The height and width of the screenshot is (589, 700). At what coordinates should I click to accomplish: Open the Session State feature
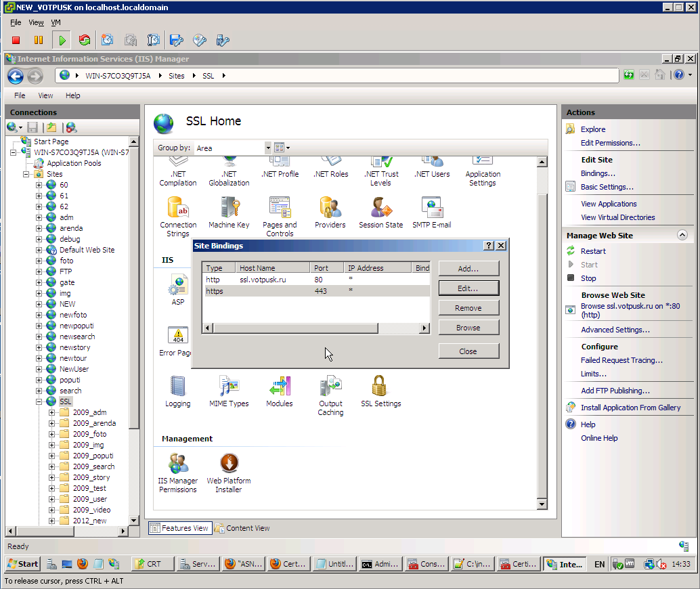[381, 213]
